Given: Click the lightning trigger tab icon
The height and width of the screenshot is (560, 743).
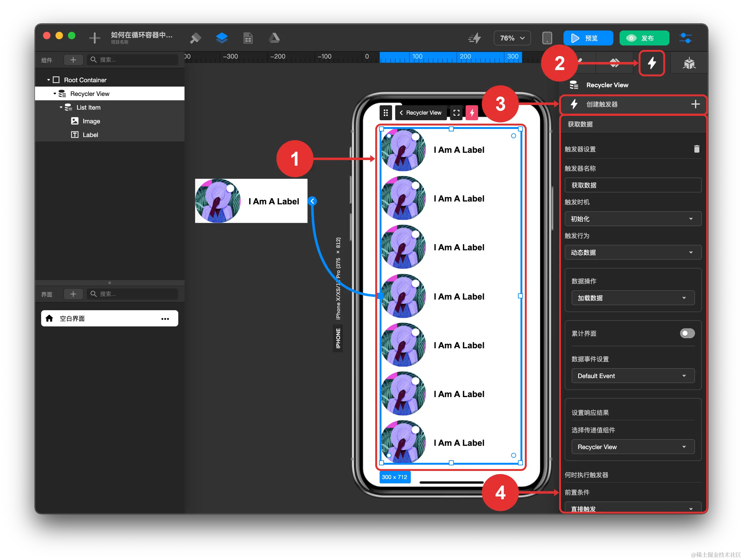Looking at the screenshot, I should (651, 63).
